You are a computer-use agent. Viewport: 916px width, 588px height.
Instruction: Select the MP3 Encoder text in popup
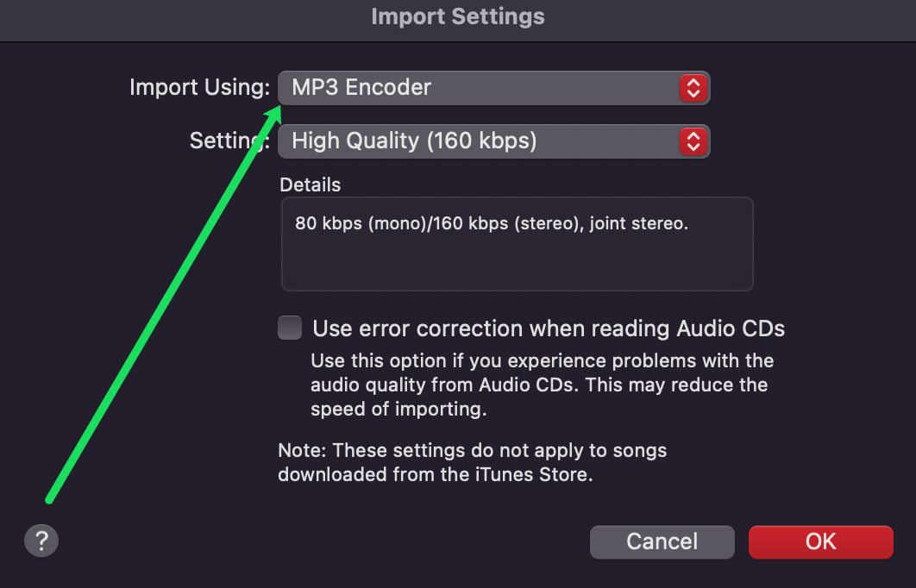(361, 87)
